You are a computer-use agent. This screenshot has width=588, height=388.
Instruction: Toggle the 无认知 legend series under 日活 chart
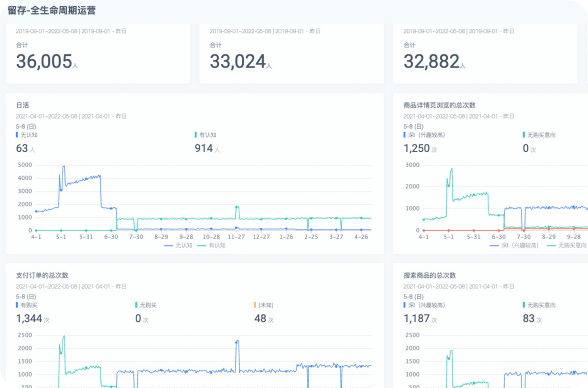[178, 246]
